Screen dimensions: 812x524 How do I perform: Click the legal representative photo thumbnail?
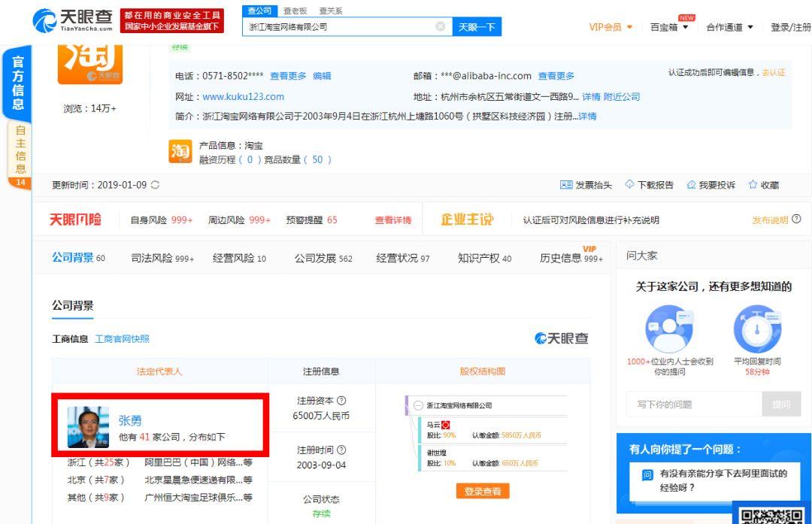(x=89, y=427)
